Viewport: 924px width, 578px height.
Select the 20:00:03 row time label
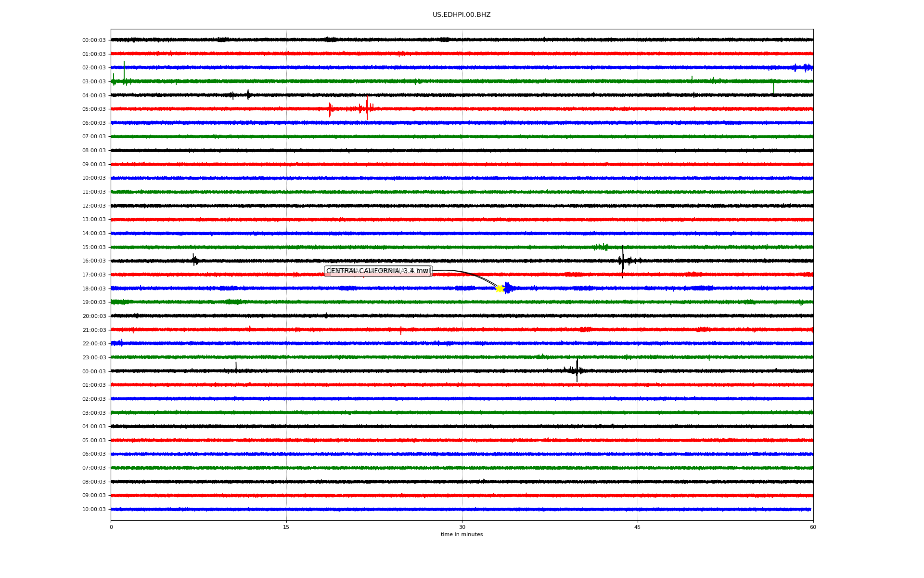[94, 316]
